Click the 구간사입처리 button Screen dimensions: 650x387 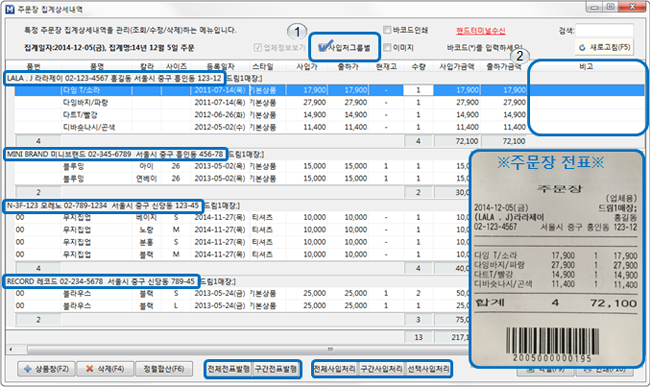click(x=381, y=368)
